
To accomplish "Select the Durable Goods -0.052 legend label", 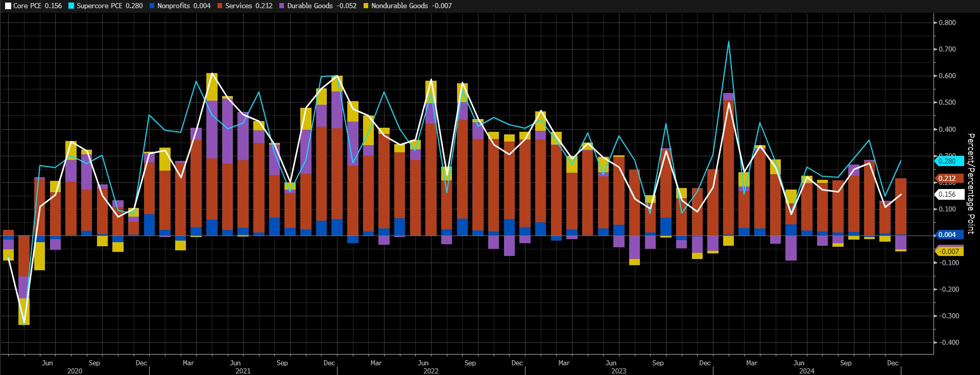I will point(322,6).
